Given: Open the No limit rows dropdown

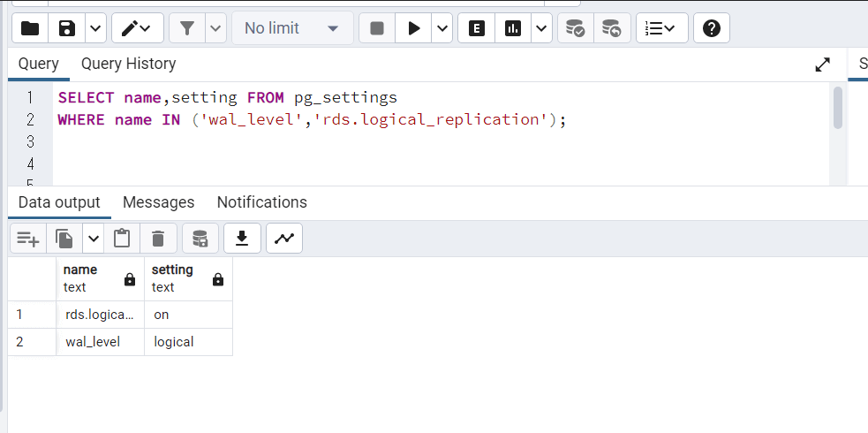Looking at the screenshot, I should point(292,28).
